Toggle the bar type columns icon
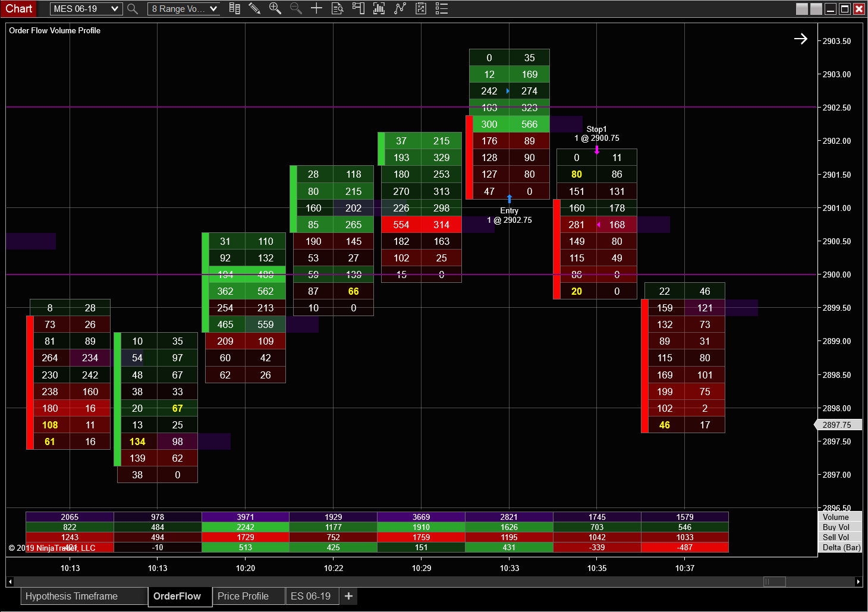 pos(235,8)
